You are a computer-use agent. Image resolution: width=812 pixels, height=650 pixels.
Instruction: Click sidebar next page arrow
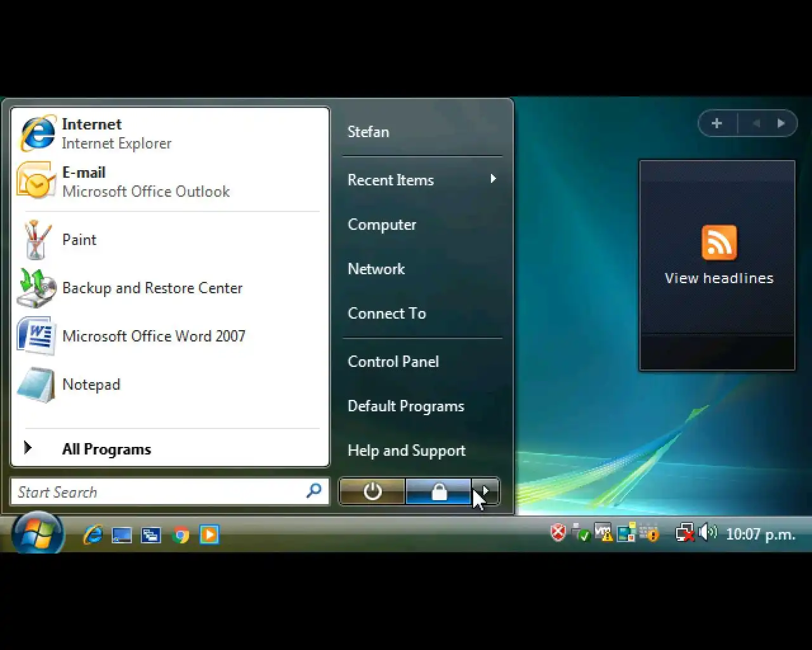(782, 124)
